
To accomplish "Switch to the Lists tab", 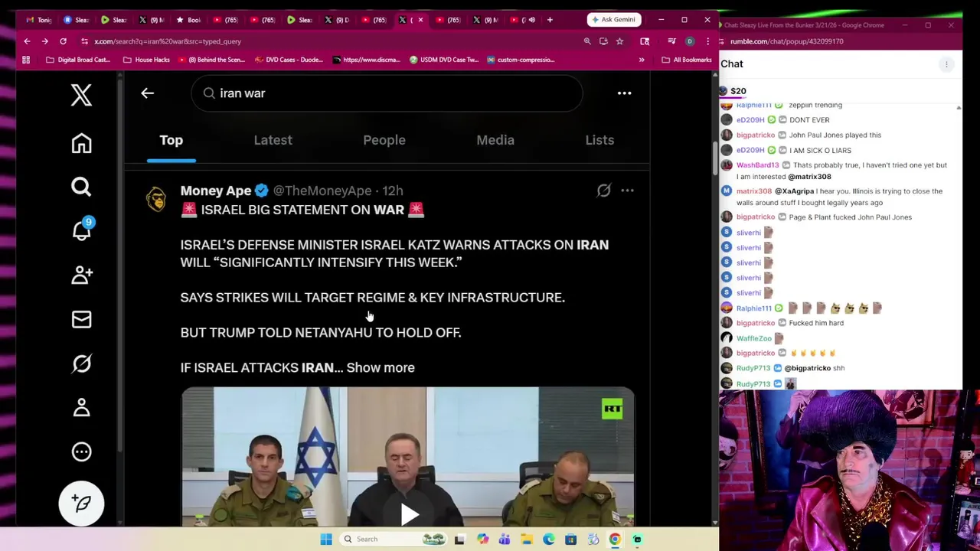I will pos(599,140).
